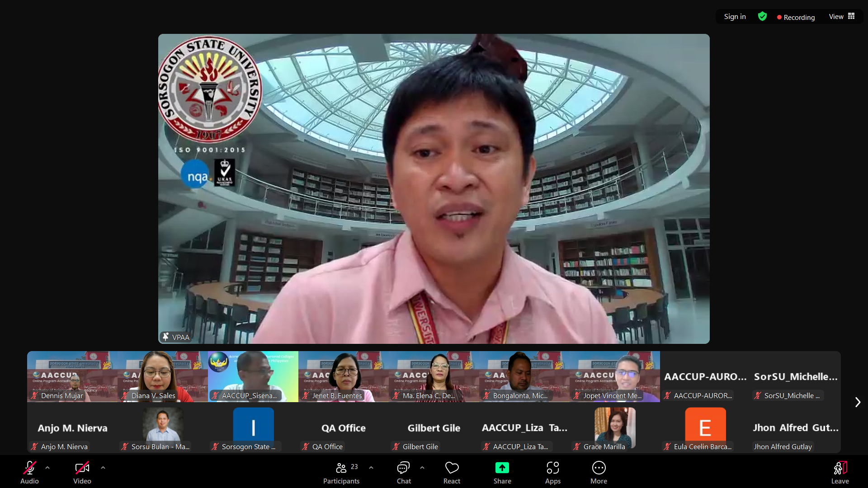Screen dimensions: 868x488
Task: Expand audio options arrow beside Audio
Action: pyautogui.click(x=47, y=468)
